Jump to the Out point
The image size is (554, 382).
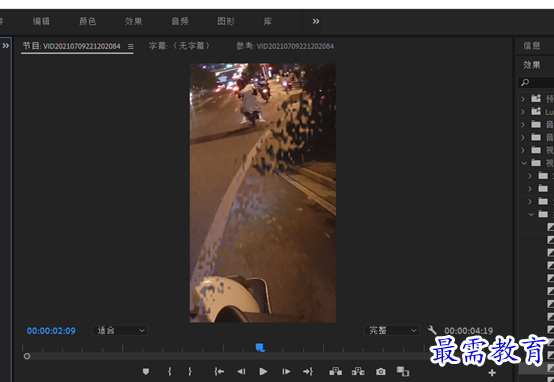[x=308, y=371]
